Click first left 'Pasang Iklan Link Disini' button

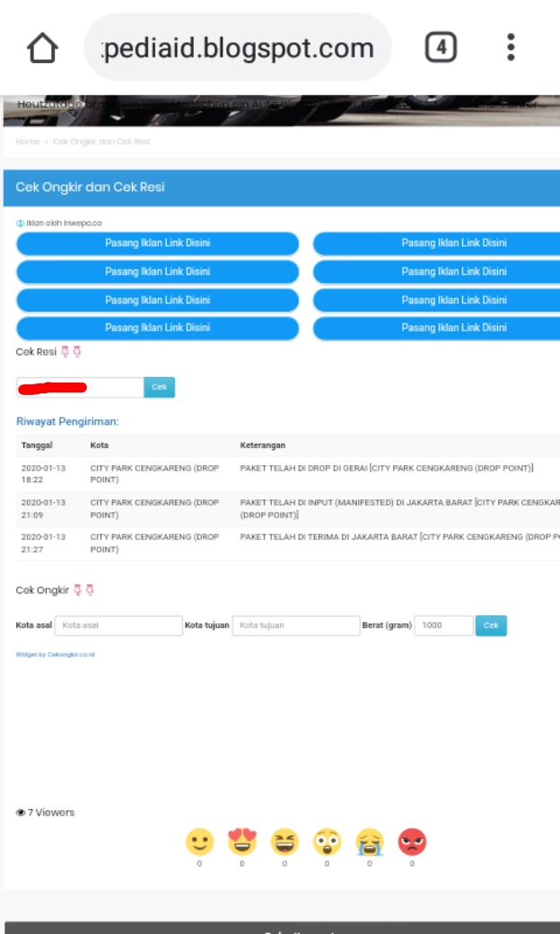point(158,243)
